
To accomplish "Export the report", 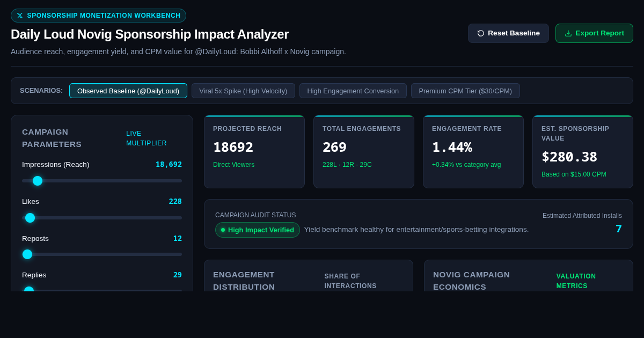I will tap(594, 33).
